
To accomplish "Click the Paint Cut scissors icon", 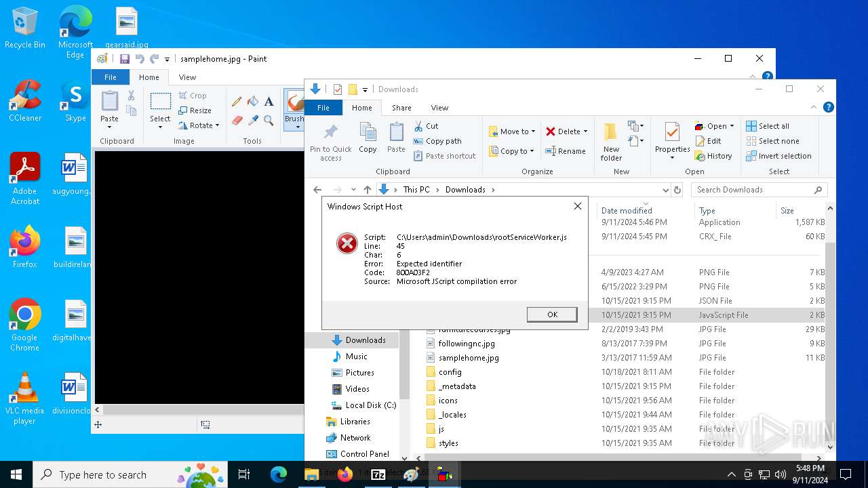I will pos(131,96).
